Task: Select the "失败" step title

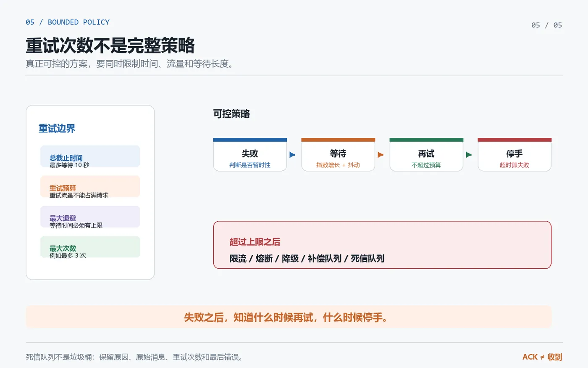Action: (x=250, y=154)
